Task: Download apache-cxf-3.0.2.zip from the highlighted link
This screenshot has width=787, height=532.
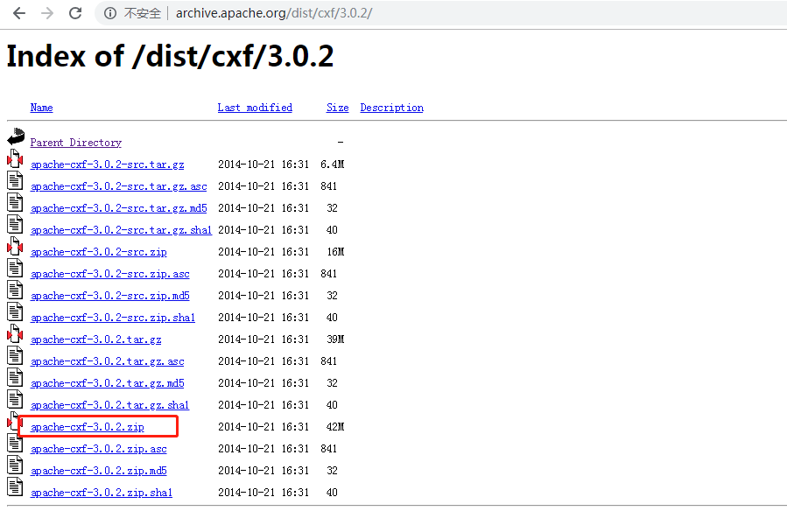Action: (88, 426)
